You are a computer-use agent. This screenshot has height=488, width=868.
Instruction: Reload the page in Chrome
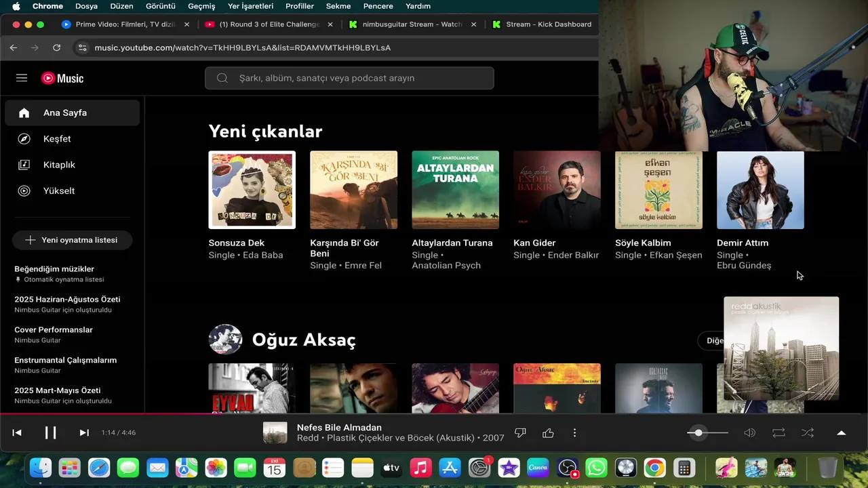(x=56, y=47)
